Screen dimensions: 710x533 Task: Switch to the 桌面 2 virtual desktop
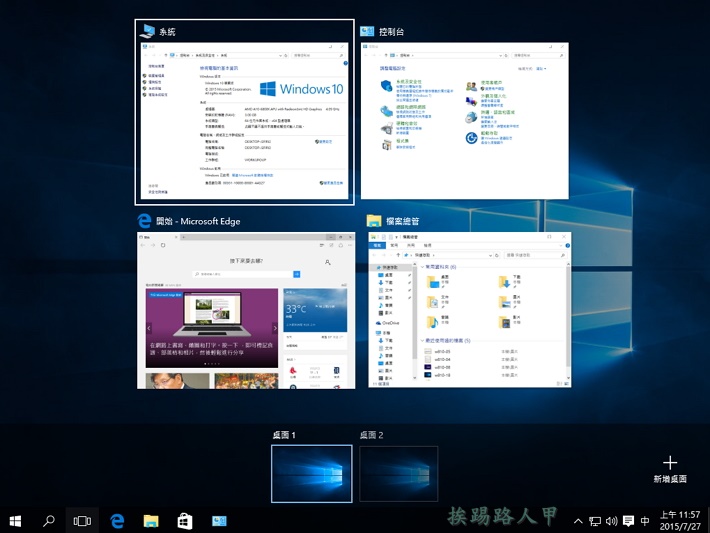tap(398, 474)
